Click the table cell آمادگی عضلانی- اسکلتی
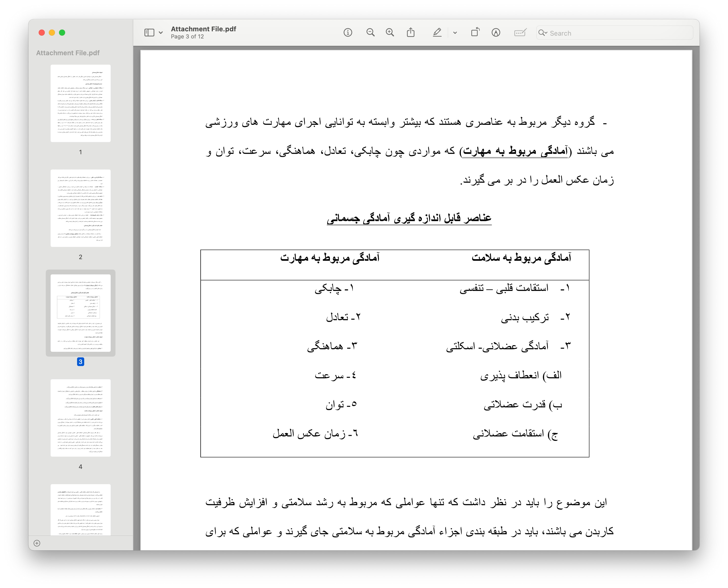 (x=497, y=346)
